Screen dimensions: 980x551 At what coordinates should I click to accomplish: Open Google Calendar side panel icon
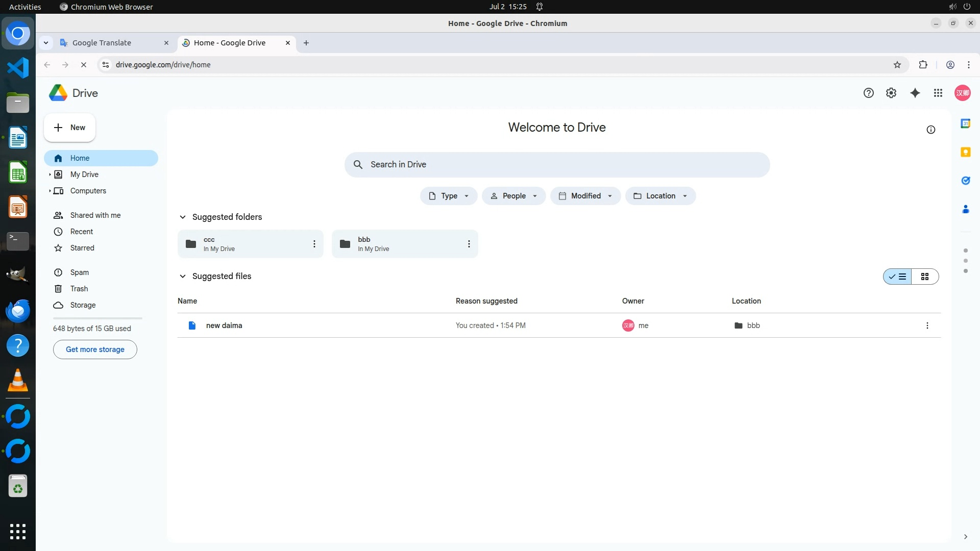click(x=965, y=123)
